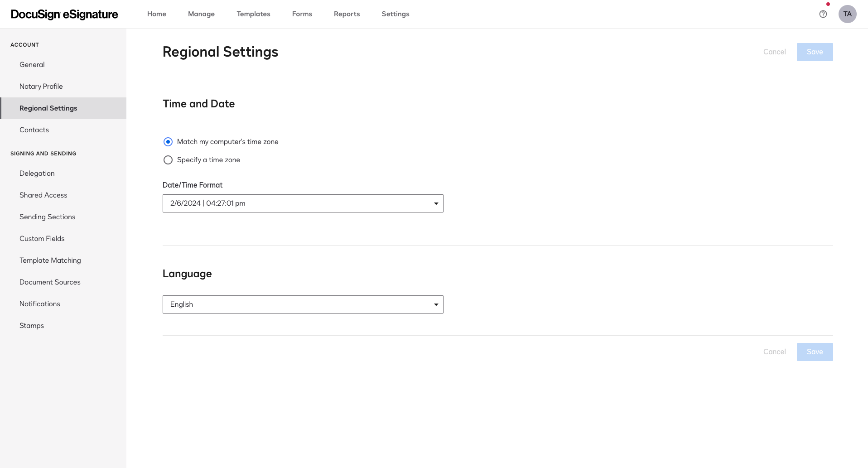Open the Date/Time Format dropdown
This screenshot has height=468, width=868.
point(303,203)
